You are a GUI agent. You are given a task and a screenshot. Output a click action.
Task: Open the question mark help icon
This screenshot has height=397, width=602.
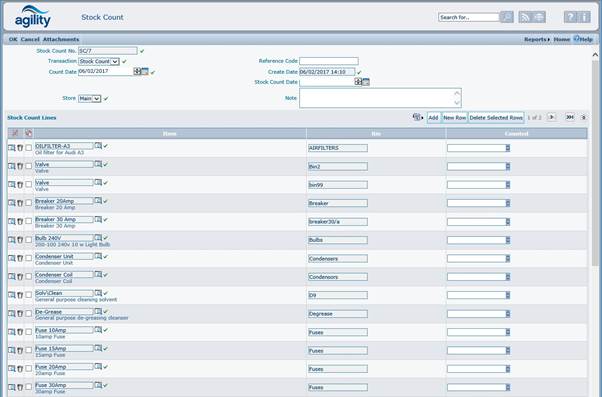(571, 17)
